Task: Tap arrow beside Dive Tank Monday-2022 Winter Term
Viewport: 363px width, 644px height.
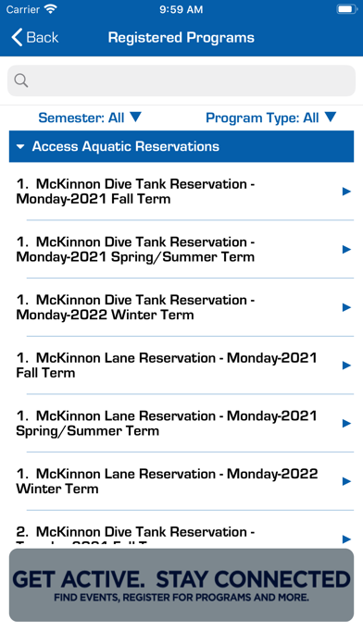Action: click(346, 307)
